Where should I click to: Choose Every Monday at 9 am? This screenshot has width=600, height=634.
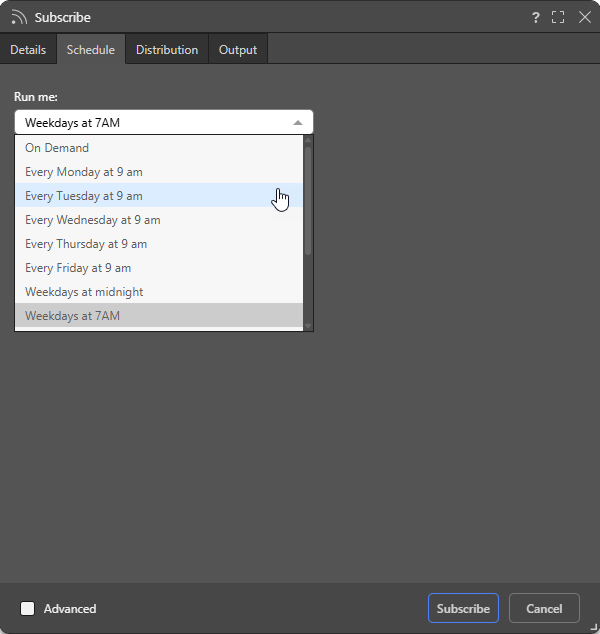(159, 172)
